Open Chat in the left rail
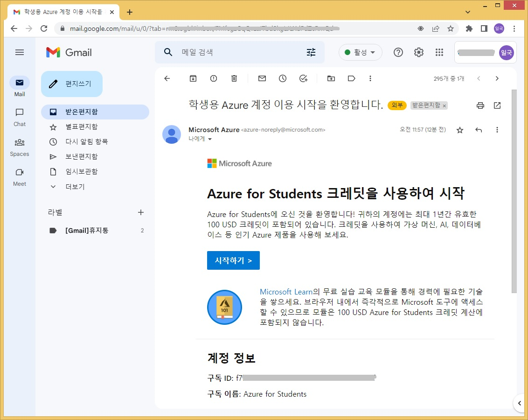The image size is (528, 420). tap(20, 117)
